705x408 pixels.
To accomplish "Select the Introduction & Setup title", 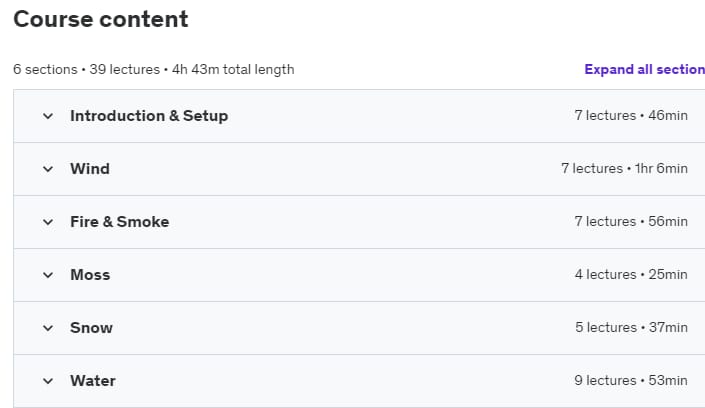I will [x=149, y=116].
